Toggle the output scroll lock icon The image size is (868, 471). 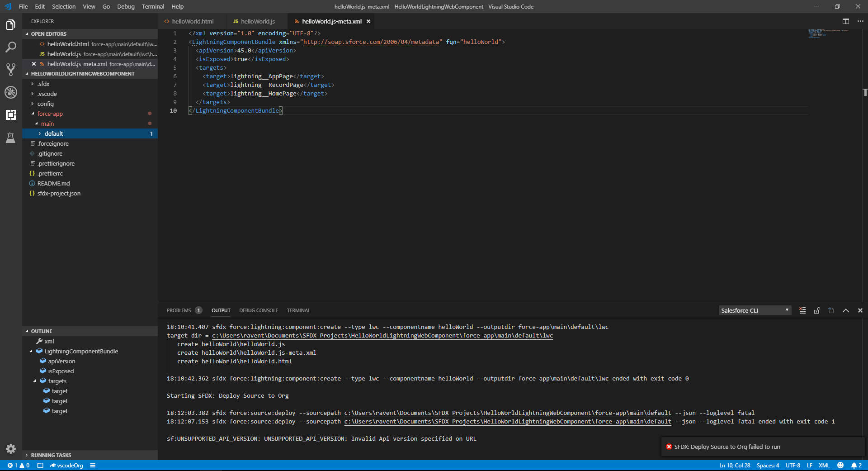tap(817, 310)
